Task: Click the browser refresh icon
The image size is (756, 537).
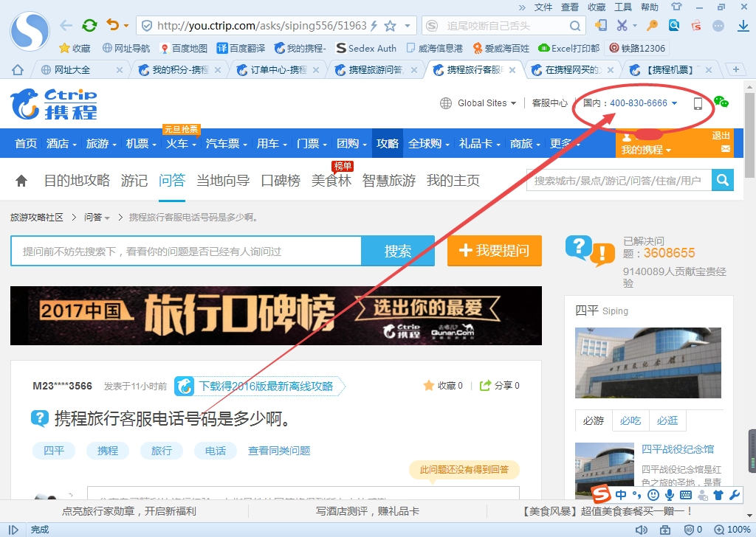Action: tap(89, 26)
